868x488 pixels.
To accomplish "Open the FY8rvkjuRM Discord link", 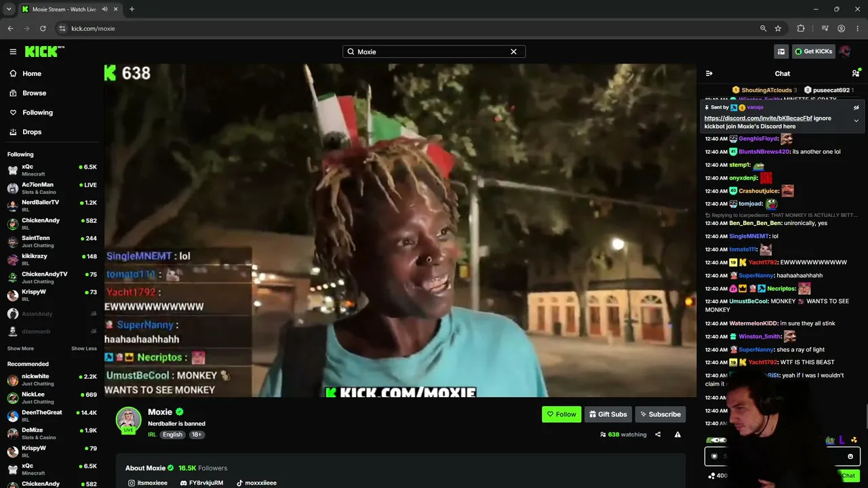I will [201, 483].
